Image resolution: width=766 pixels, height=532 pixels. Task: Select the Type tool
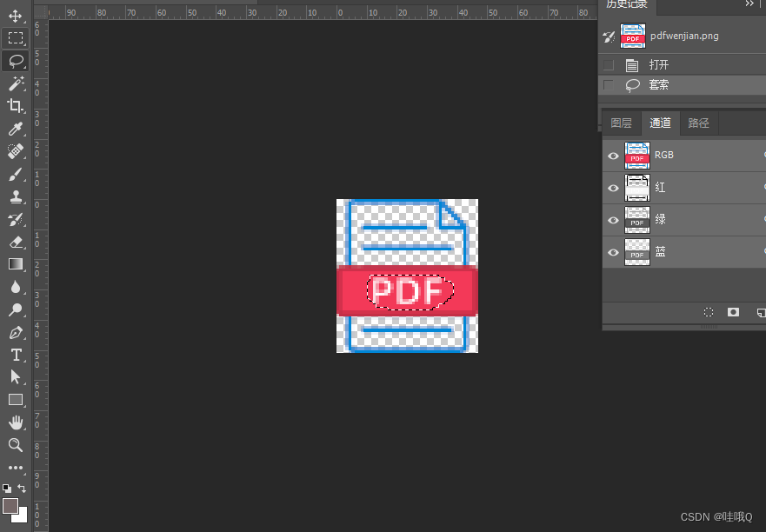pyautogui.click(x=16, y=355)
